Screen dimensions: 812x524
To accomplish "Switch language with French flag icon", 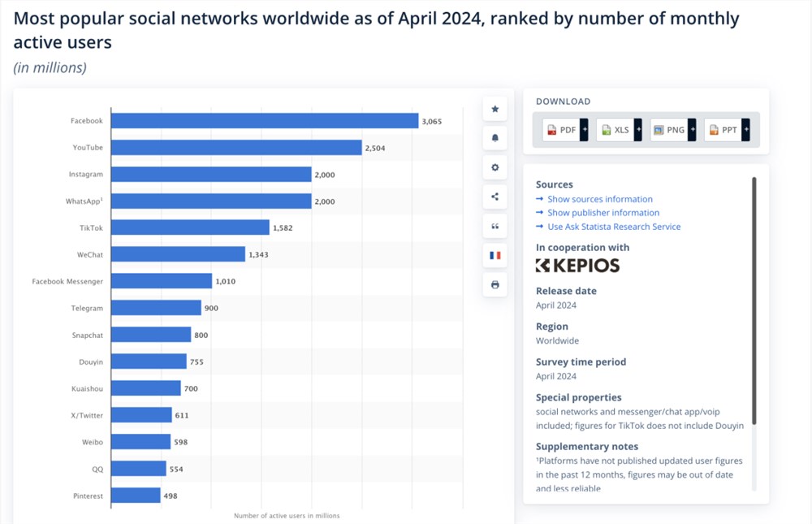I will tap(495, 255).
